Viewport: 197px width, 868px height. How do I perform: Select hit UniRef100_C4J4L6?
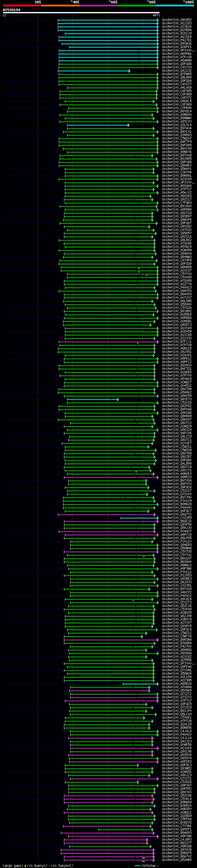coord(177,731)
